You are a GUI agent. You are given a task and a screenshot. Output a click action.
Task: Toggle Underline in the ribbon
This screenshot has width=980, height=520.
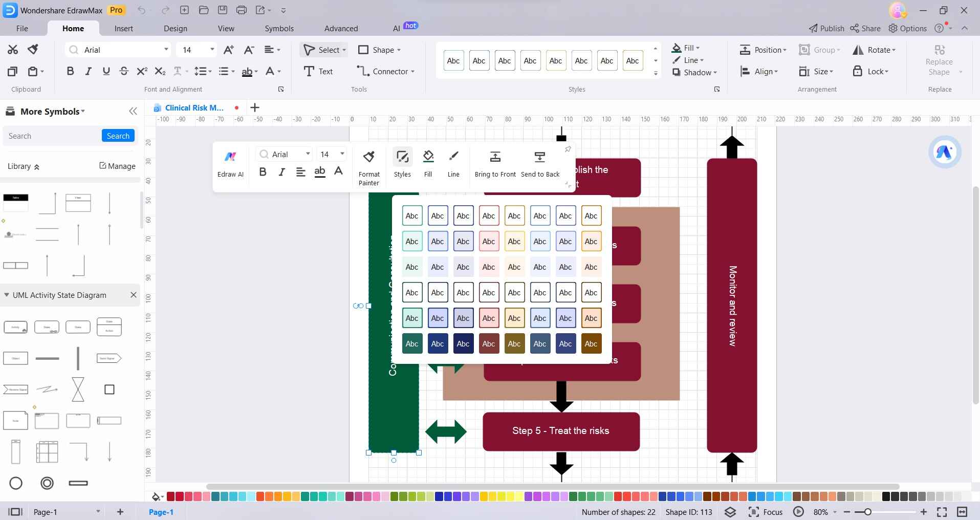(106, 71)
